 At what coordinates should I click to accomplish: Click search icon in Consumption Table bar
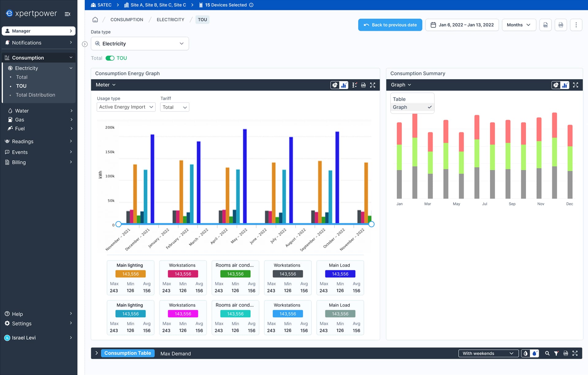[x=547, y=353]
